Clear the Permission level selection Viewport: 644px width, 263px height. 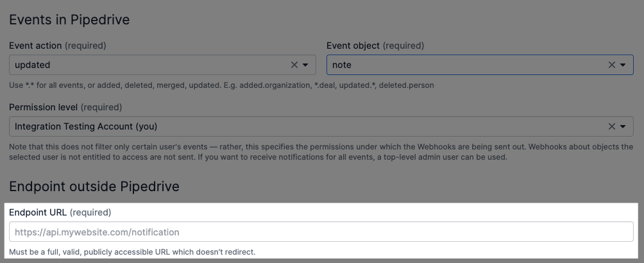tap(612, 126)
